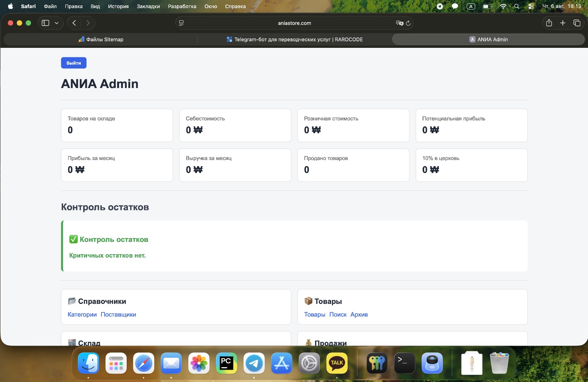588x382 pixels.
Task: Open the Поиск link under Товары
Action: pyautogui.click(x=338, y=315)
